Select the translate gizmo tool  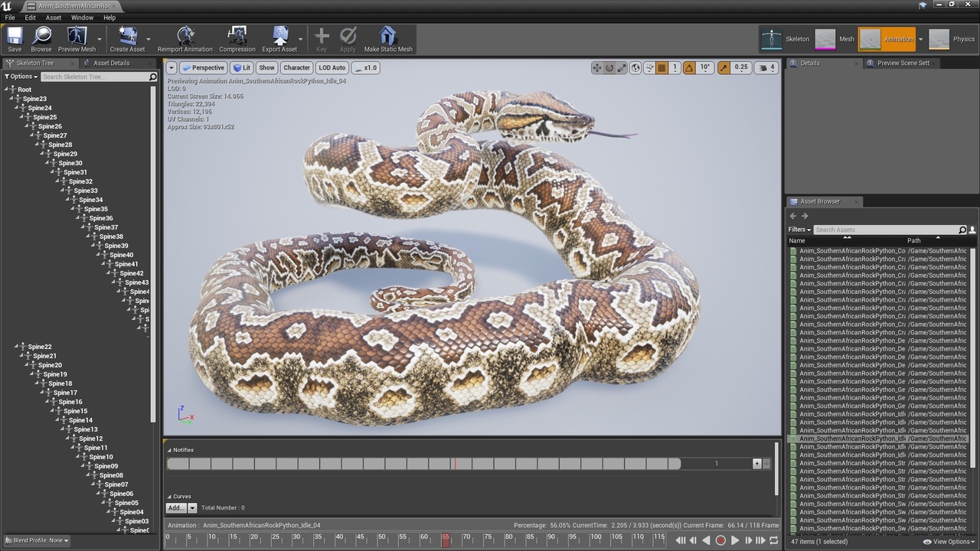pos(596,67)
